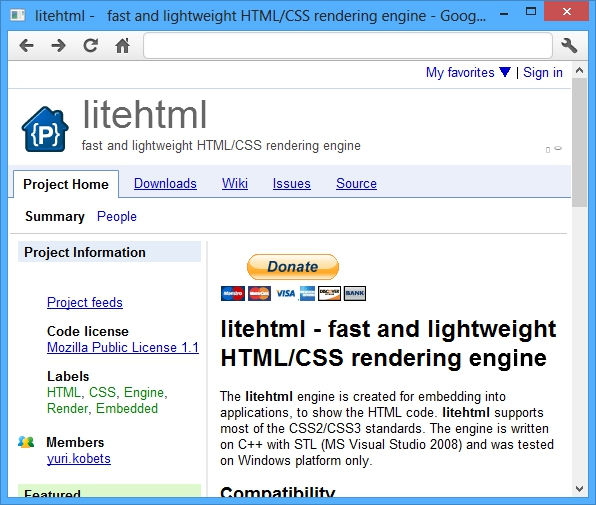Image resolution: width=596 pixels, height=505 pixels.
Task: Click the litehtml project title
Action: tap(145, 115)
